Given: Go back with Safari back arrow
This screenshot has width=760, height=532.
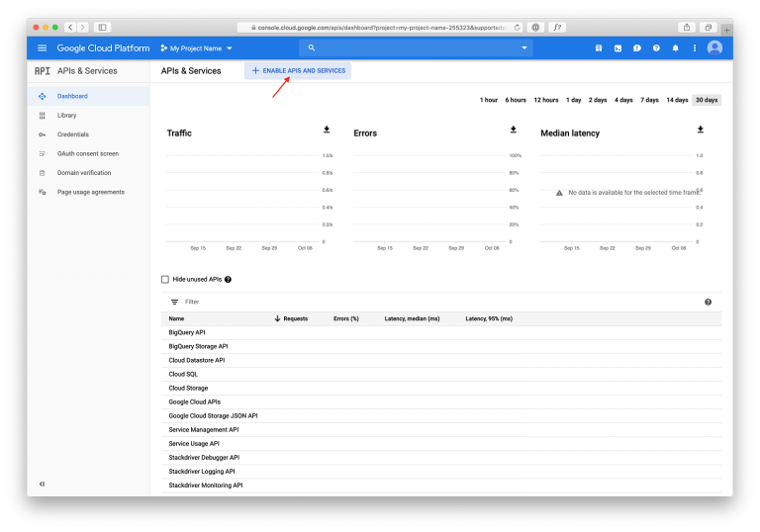Looking at the screenshot, I should [x=70, y=27].
